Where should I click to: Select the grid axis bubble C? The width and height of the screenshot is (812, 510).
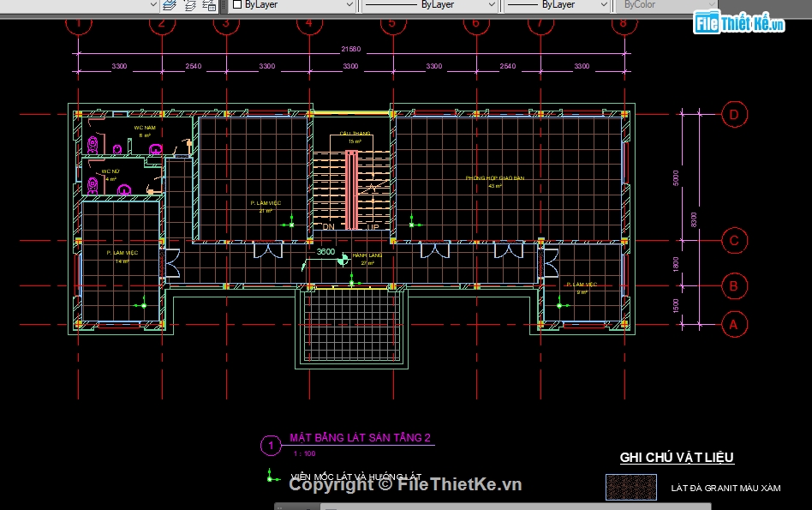(x=734, y=241)
